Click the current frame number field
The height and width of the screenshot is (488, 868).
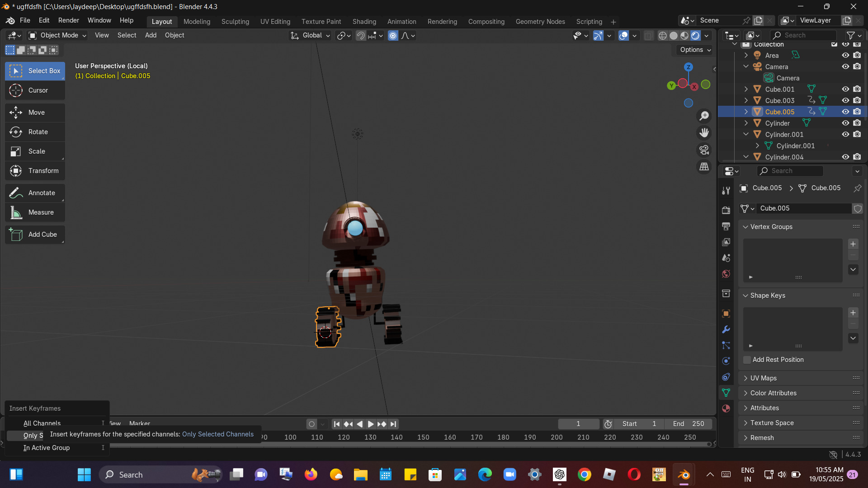pos(578,424)
